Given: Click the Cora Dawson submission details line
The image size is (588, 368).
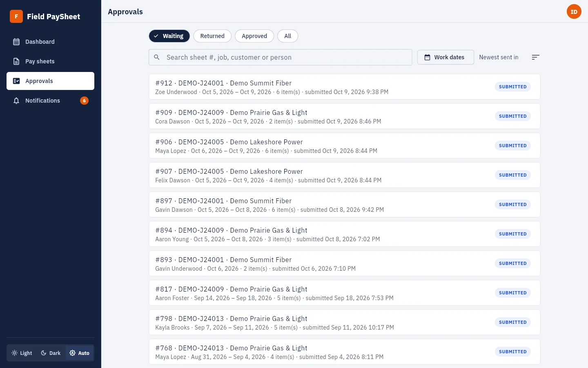Looking at the screenshot, I should tap(268, 121).
